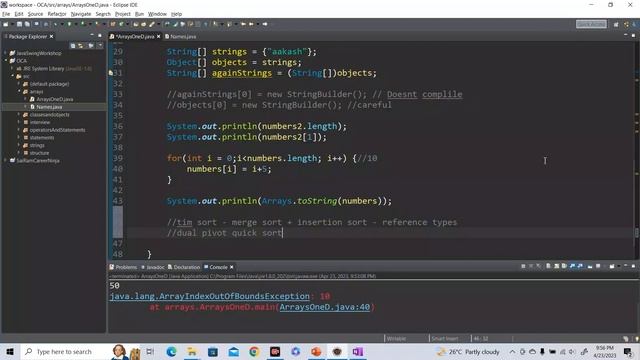640x360 pixels.
Task: Select the strings package
Action: pyautogui.click(x=37, y=145)
